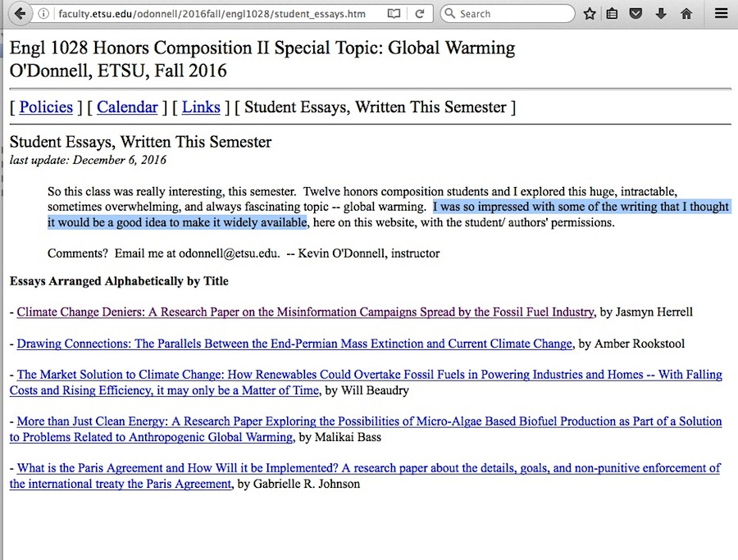Viewport: 738px width, 560px height.
Task: Click the address bar URL field
Action: tap(213, 14)
